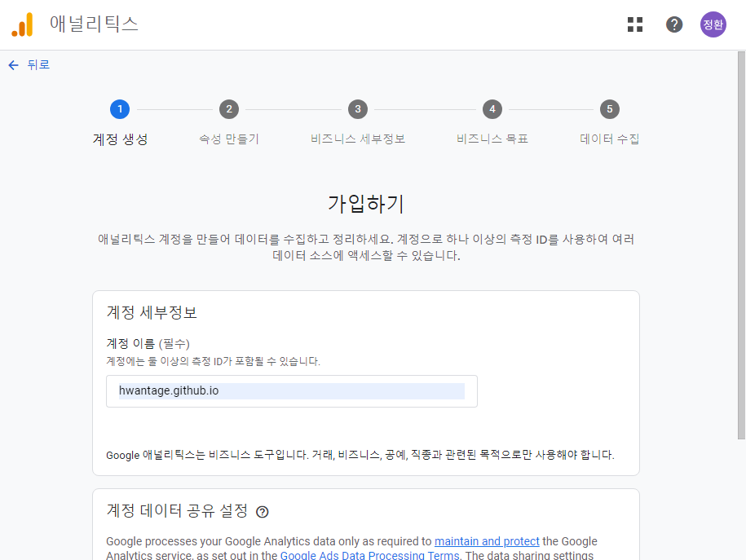Select the step 3 circle in stepper
This screenshot has width=746, height=560.
[x=357, y=109]
